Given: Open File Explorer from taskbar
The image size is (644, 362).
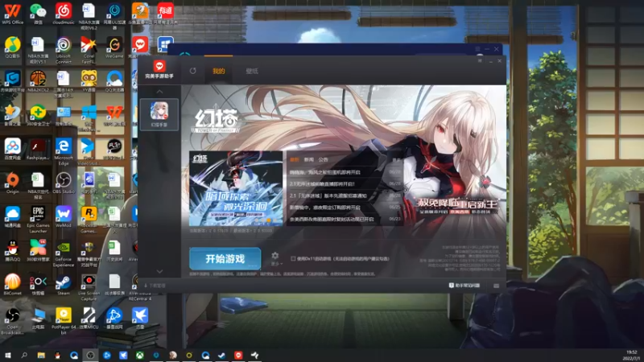Looking at the screenshot, I should pyautogui.click(x=41, y=355).
